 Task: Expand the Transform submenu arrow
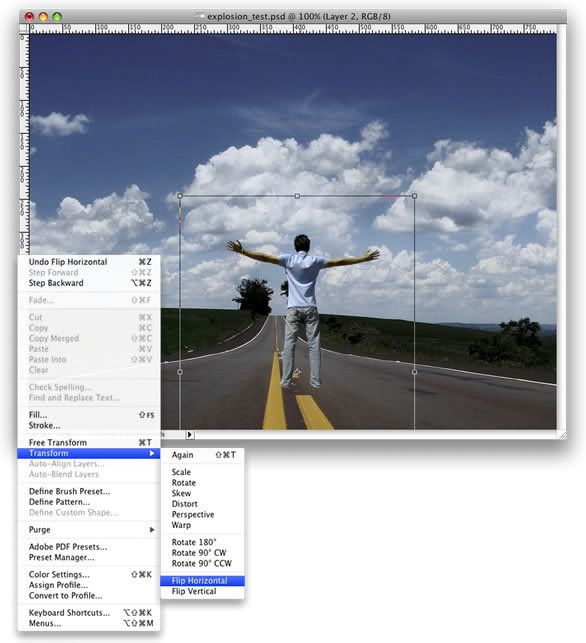click(152, 453)
